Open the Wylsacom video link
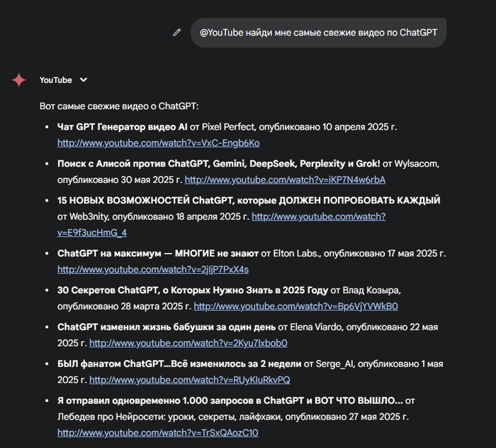This screenshot has width=496, height=448. click(x=285, y=179)
